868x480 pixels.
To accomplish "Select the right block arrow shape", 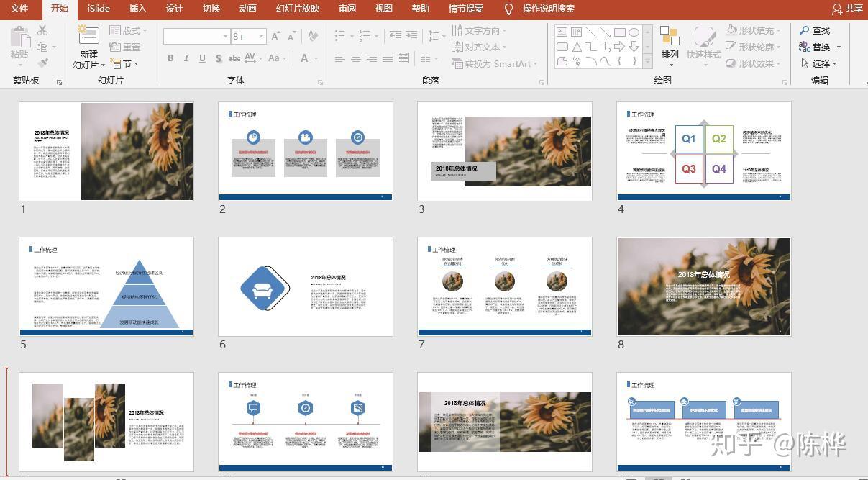I will (619, 47).
